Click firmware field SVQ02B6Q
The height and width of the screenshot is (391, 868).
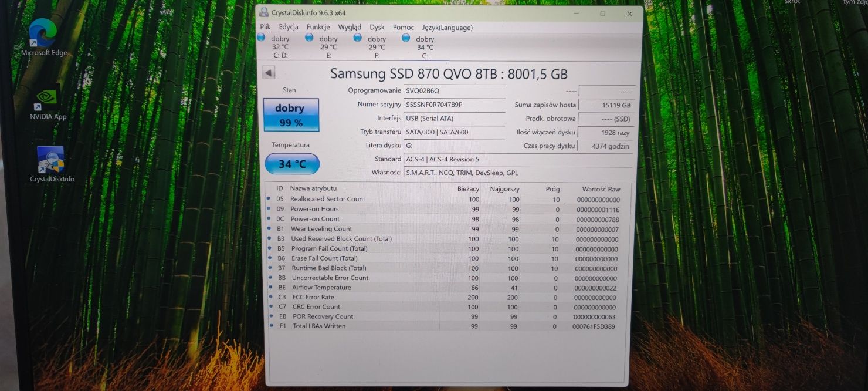454,91
